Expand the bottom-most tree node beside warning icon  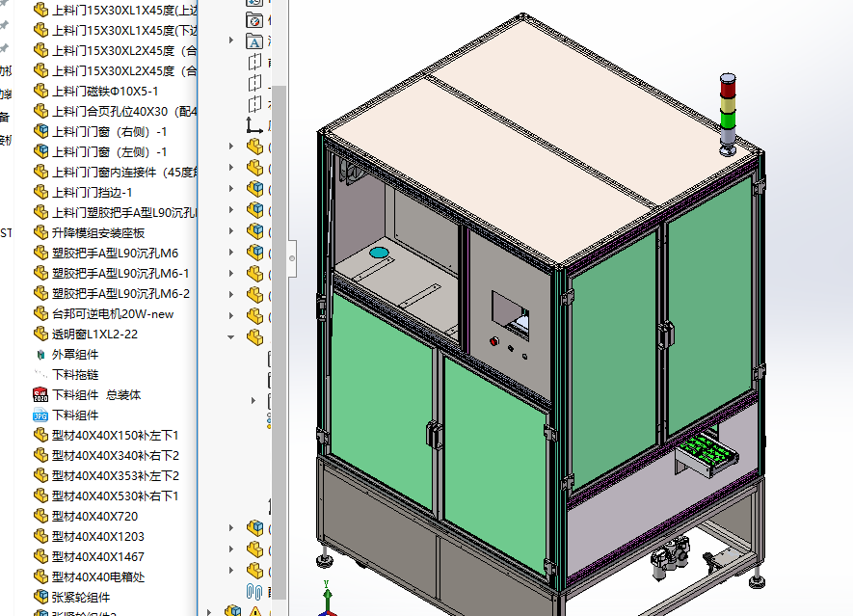[209, 611]
